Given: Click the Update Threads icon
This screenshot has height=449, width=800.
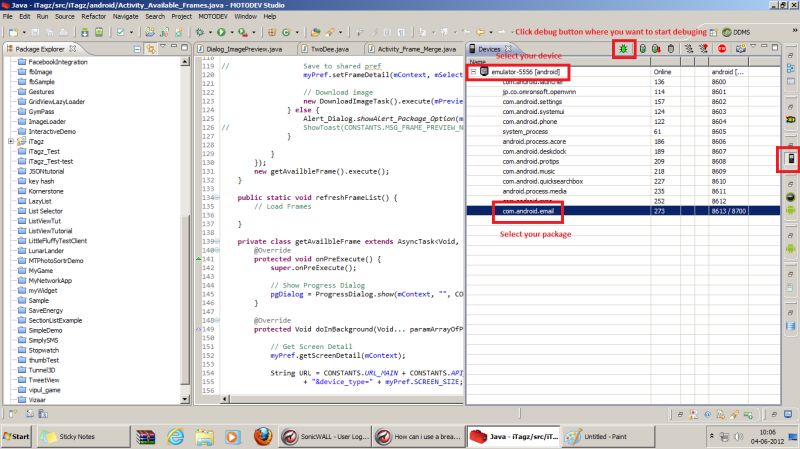Looking at the screenshot, I should coord(689,48).
